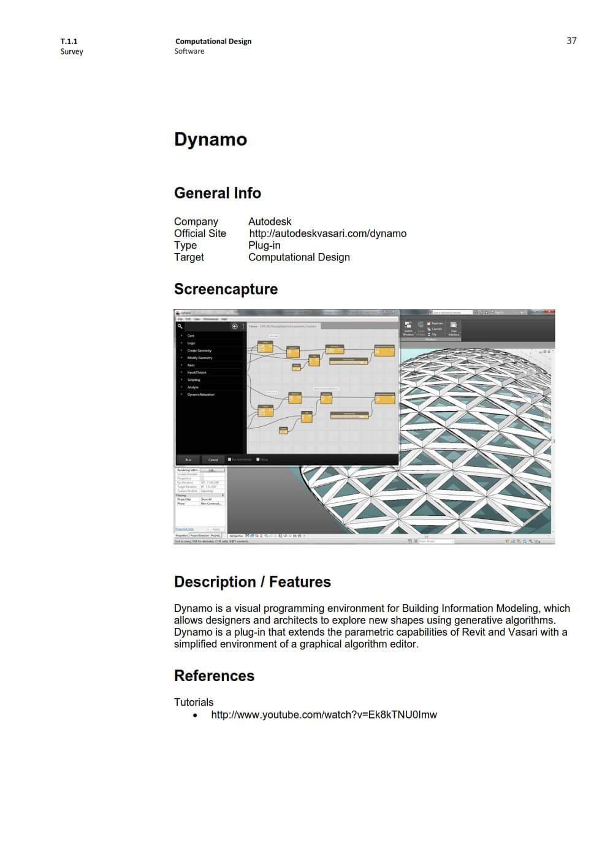Switch to the Properties tab in Revit

181,535
